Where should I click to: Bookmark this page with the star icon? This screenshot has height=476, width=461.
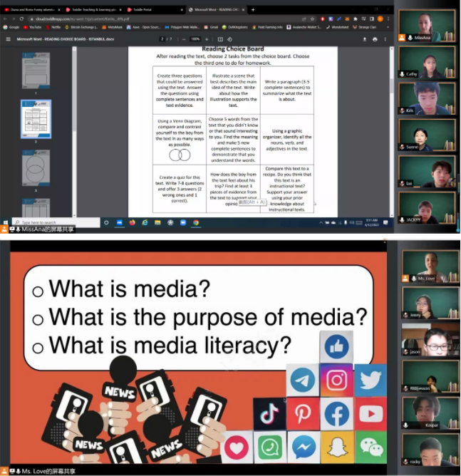312,19
